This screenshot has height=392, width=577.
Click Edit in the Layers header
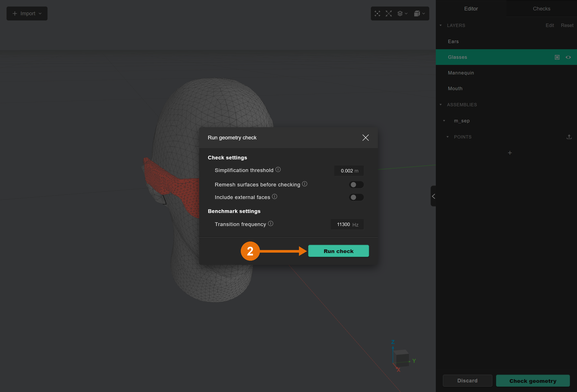(550, 25)
